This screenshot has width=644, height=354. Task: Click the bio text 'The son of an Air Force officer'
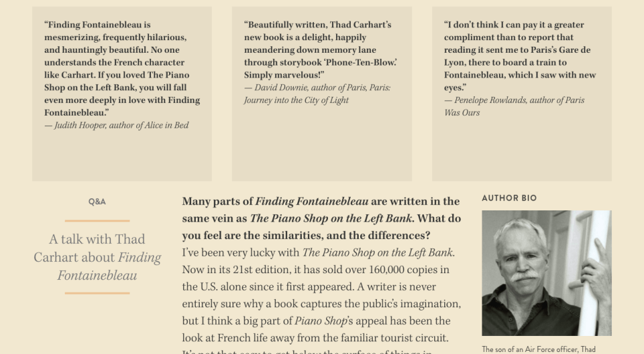(x=538, y=349)
